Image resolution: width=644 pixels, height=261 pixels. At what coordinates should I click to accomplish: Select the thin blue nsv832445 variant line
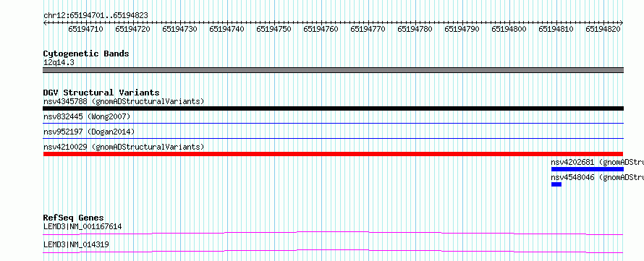point(334,123)
